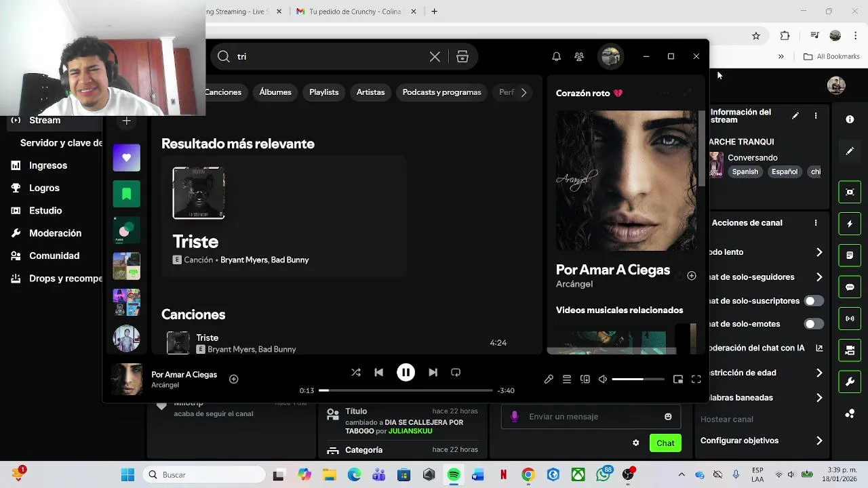
Task: Open Liked Songs in Spotify library sidebar
Action: 126,158
